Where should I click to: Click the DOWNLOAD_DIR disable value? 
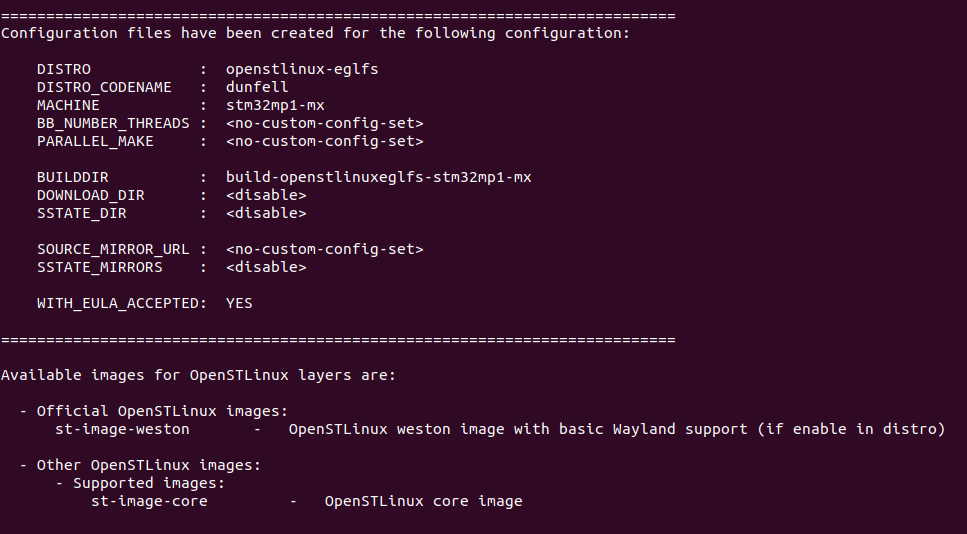click(266, 195)
